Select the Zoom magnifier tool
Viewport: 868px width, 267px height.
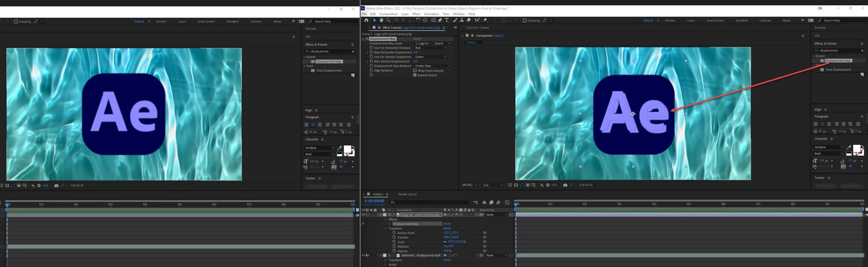(x=388, y=20)
